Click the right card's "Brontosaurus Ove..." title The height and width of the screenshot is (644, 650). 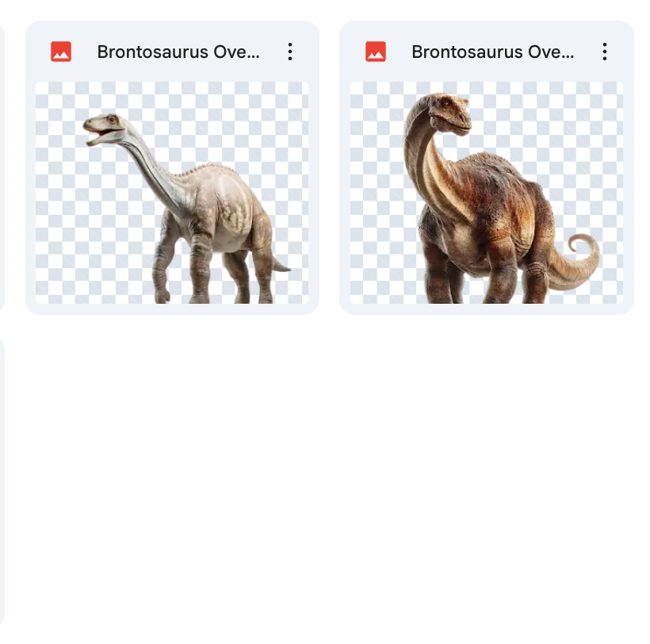pyautogui.click(x=493, y=52)
